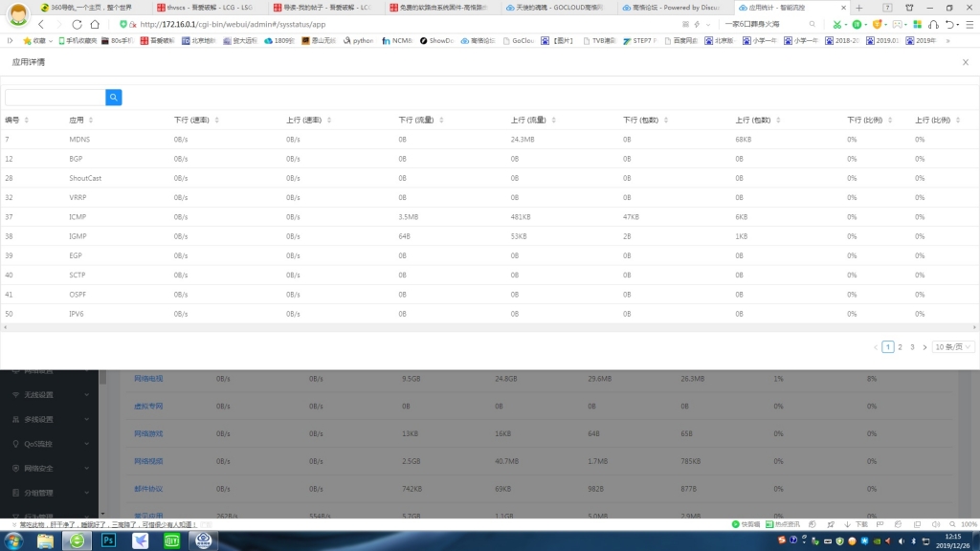
Task: Click the blue search icon button
Action: click(x=114, y=98)
